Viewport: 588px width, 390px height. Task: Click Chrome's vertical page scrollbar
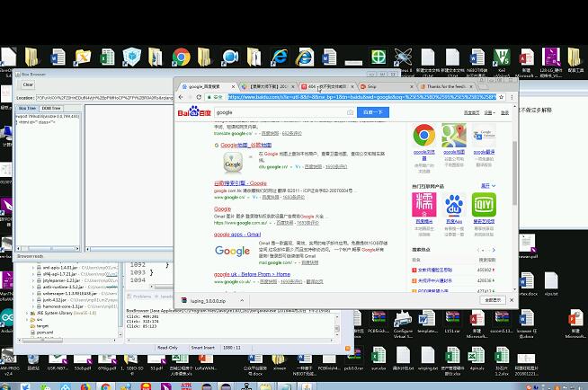[514, 173]
